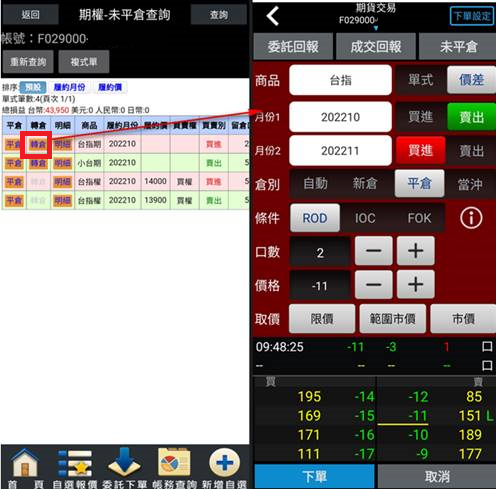
Task: Select ROD order condition
Action: click(315, 218)
